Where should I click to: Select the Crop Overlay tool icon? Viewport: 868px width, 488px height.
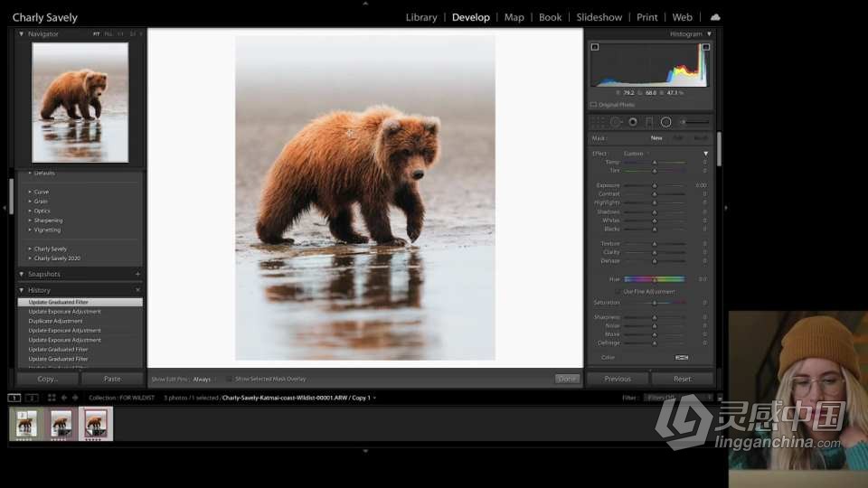coord(598,122)
